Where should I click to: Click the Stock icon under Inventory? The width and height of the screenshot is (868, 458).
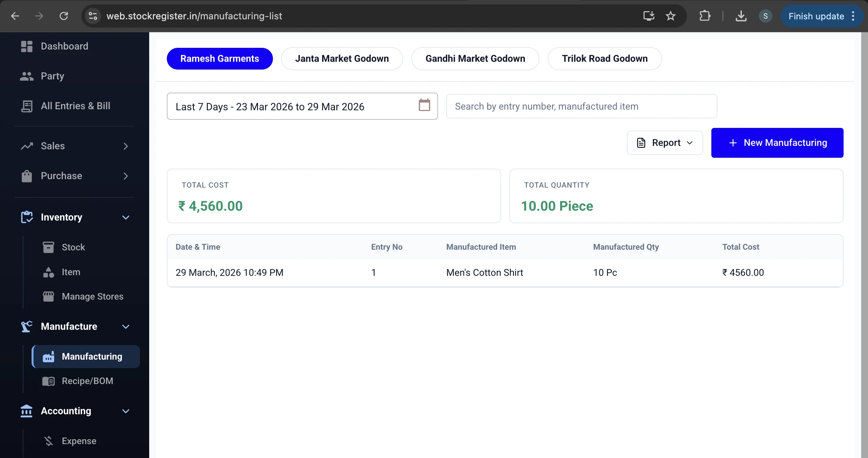click(x=48, y=247)
